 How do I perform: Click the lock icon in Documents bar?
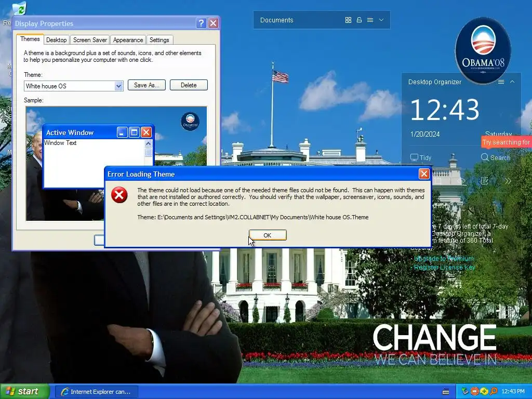pyautogui.click(x=359, y=20)
